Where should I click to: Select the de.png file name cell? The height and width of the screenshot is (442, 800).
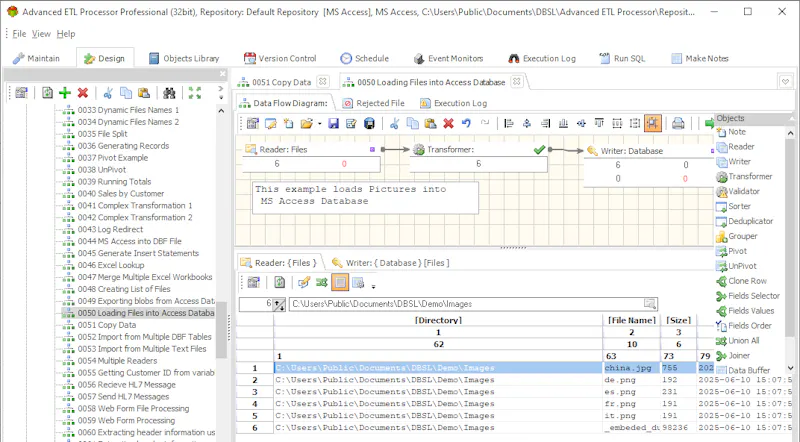point(631,380)
